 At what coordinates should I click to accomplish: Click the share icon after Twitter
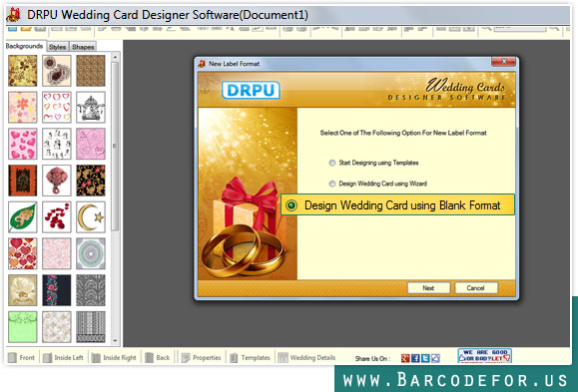click(435, 358)
